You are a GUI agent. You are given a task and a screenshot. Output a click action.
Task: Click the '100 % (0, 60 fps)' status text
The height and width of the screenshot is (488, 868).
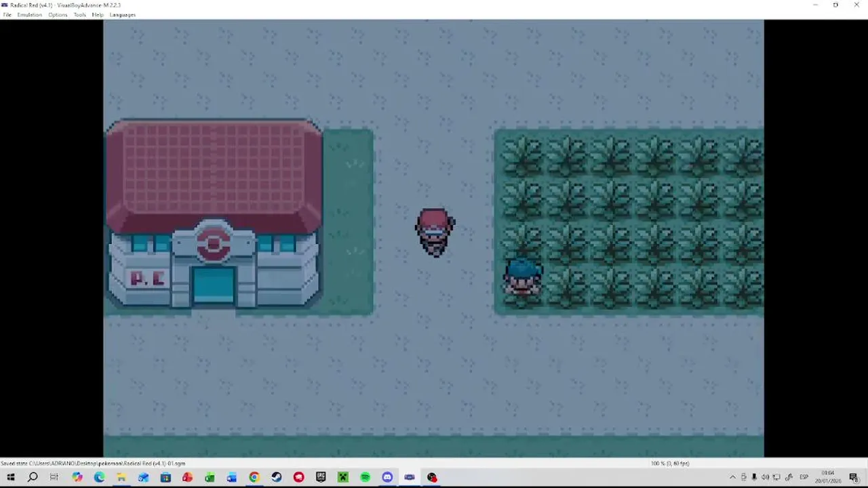[x=670, y=464]
